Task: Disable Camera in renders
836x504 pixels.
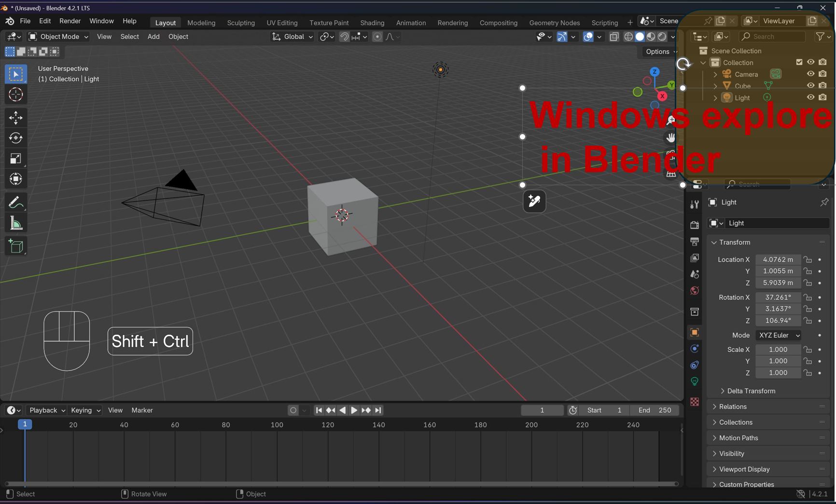Action: [x=823, y=74]
